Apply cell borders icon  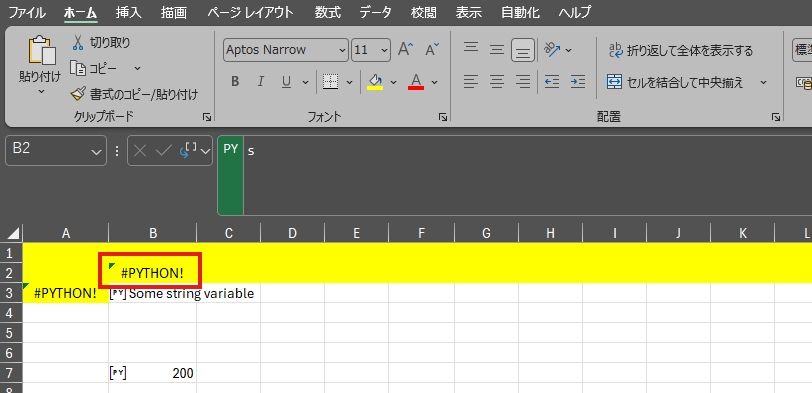click(x=330, y=81)
